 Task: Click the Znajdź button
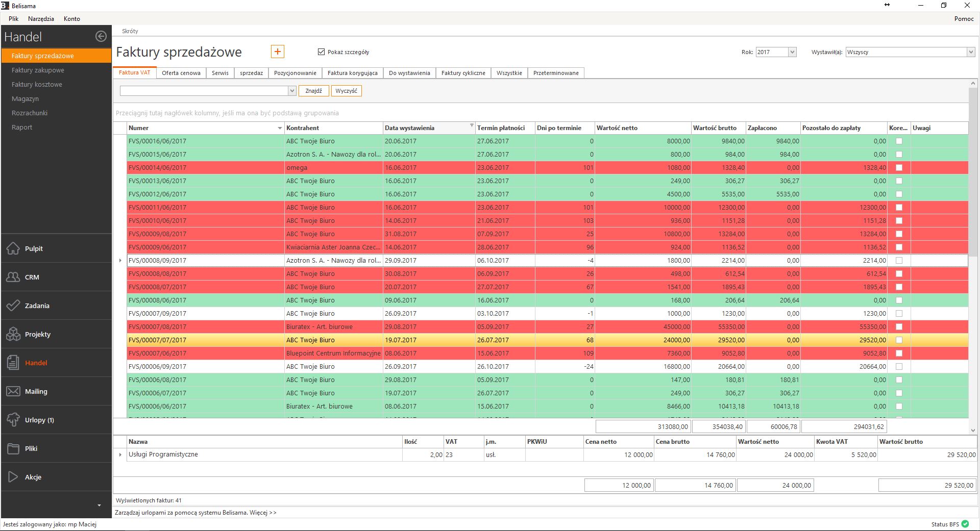tap(313, 91)
